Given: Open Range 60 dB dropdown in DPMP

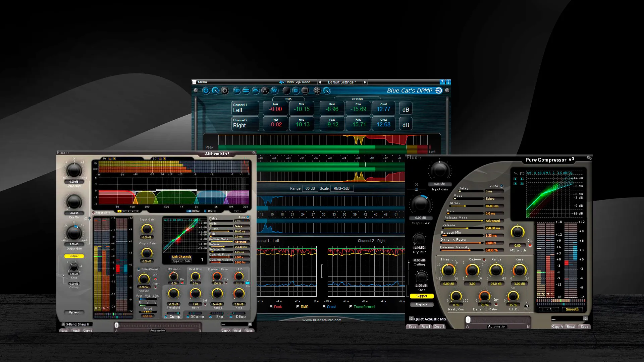Looking at the screenshot, I should 310,189.
